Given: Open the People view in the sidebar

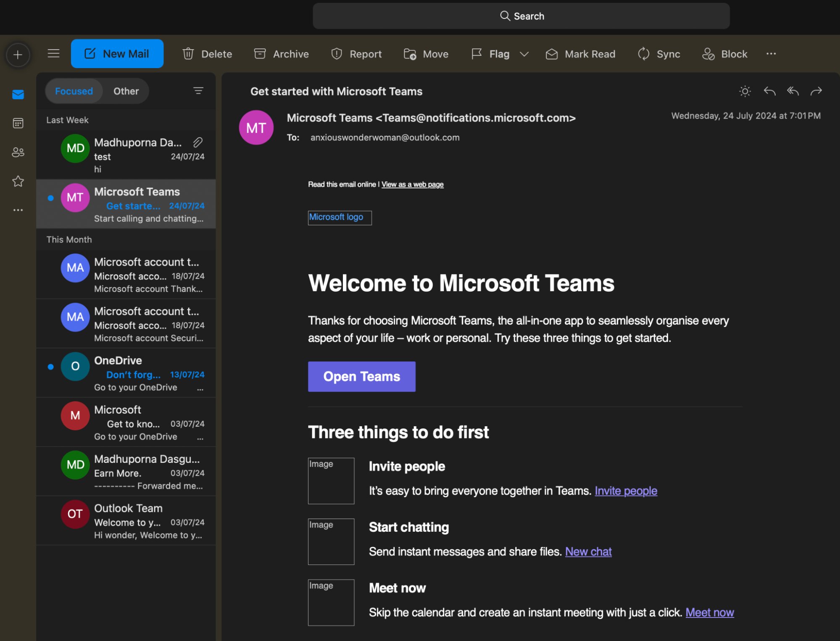Looking at the screenshot, I should (x=18, y=152).
